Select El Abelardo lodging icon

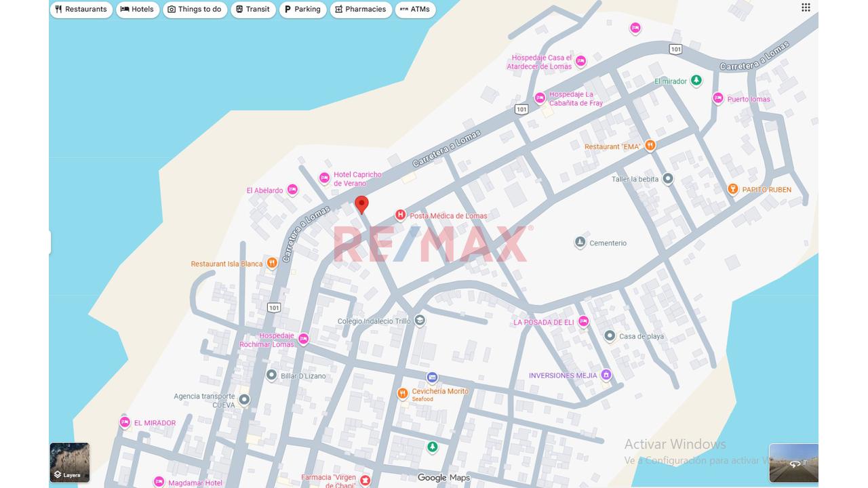click(x=292, y=190)
